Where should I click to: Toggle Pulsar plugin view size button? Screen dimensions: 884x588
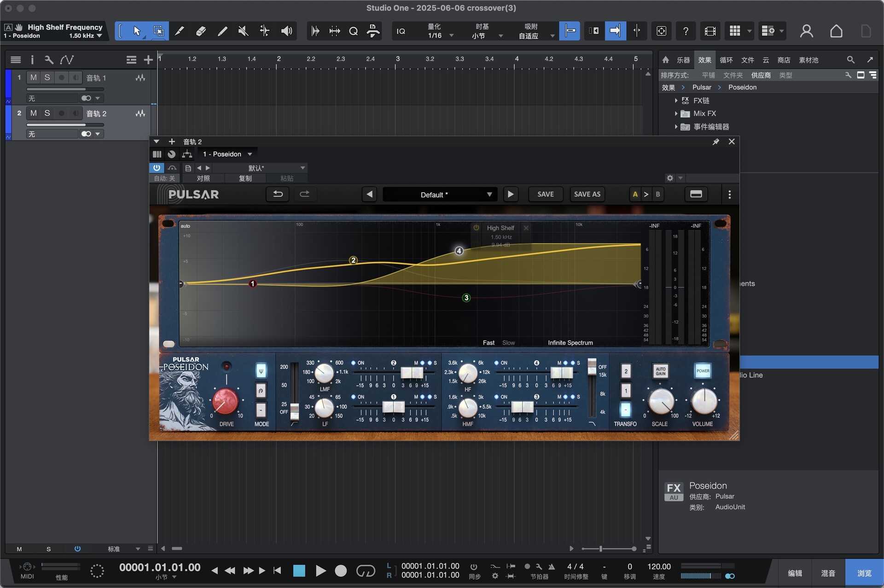(x=696, y=194)
